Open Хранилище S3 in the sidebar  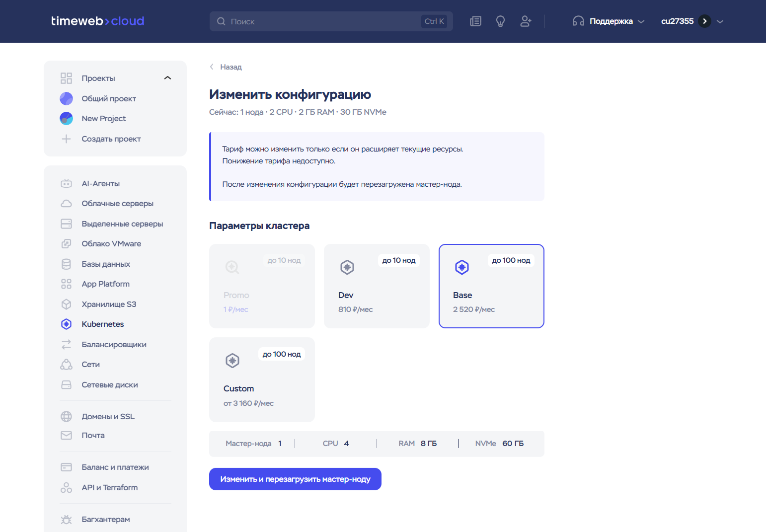108,304
